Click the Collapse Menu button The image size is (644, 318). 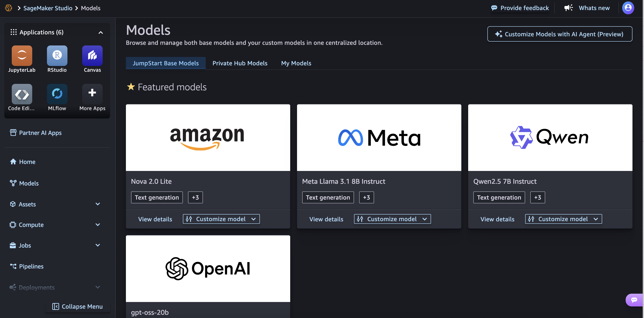point(77,306)
